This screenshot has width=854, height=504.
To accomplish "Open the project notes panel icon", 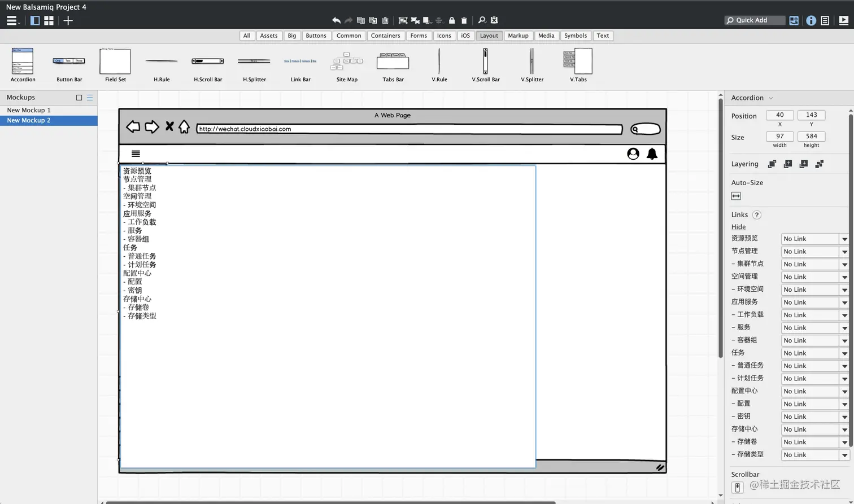I will [825, 20].
